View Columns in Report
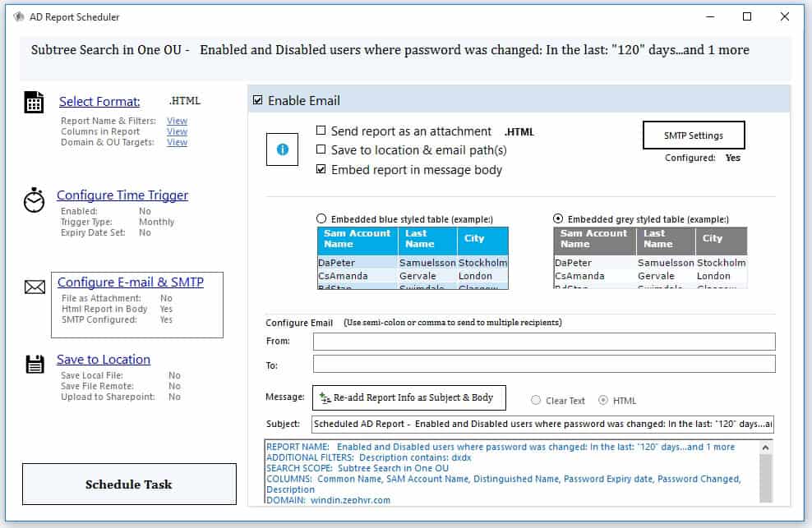Viewport: 812px width, 528px height. coord(177,131)
